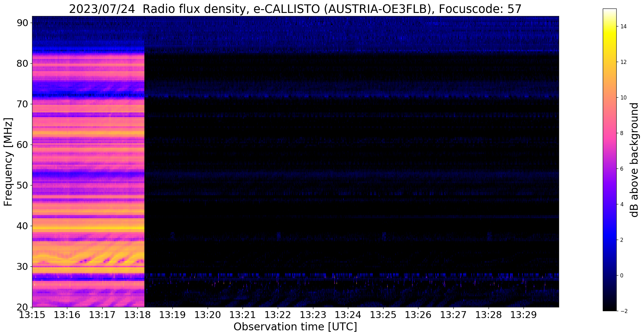Click the 13:22 time tick label
The height and width of the screenshot is (336, 644).
[278, 315]
